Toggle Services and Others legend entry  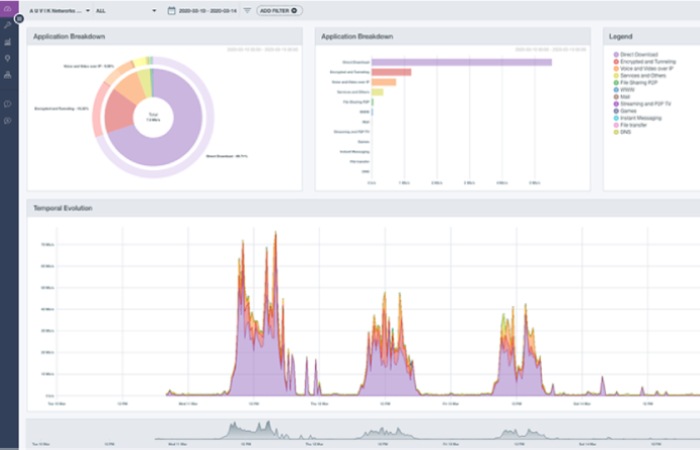coord(640,75)
